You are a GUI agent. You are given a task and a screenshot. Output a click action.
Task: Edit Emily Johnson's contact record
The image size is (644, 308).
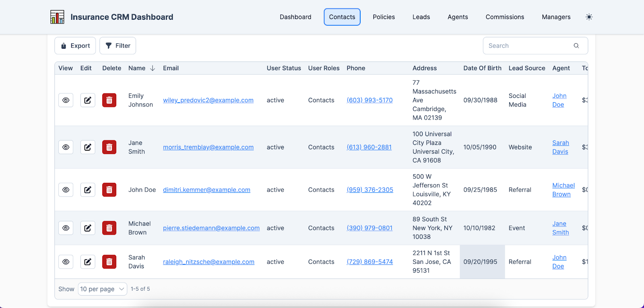pyautogui.click(x=88, y=100)
